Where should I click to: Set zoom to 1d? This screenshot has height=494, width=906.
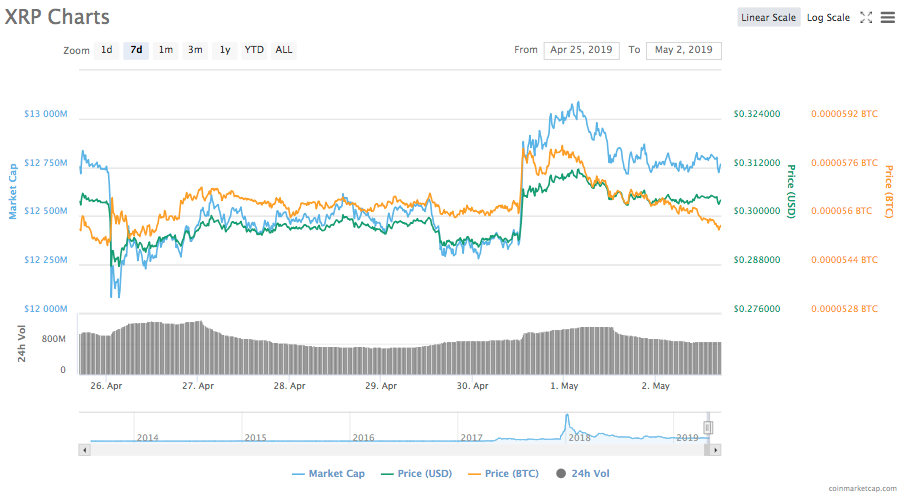[x=107, y=50]
